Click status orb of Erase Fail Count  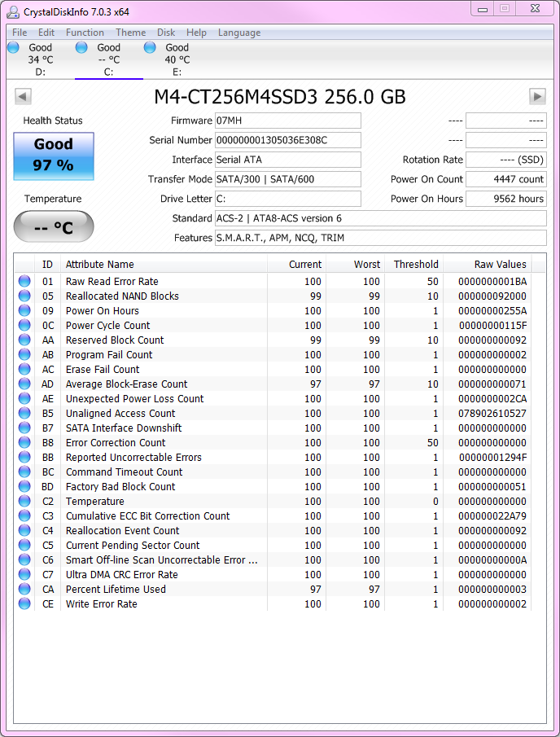pos(24,369)
